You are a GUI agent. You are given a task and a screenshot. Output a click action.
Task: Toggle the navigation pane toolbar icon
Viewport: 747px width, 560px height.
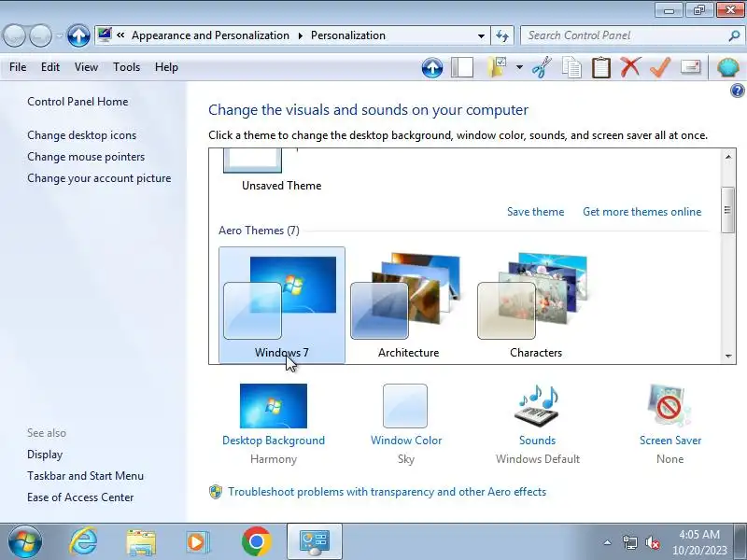click(461, 67)
